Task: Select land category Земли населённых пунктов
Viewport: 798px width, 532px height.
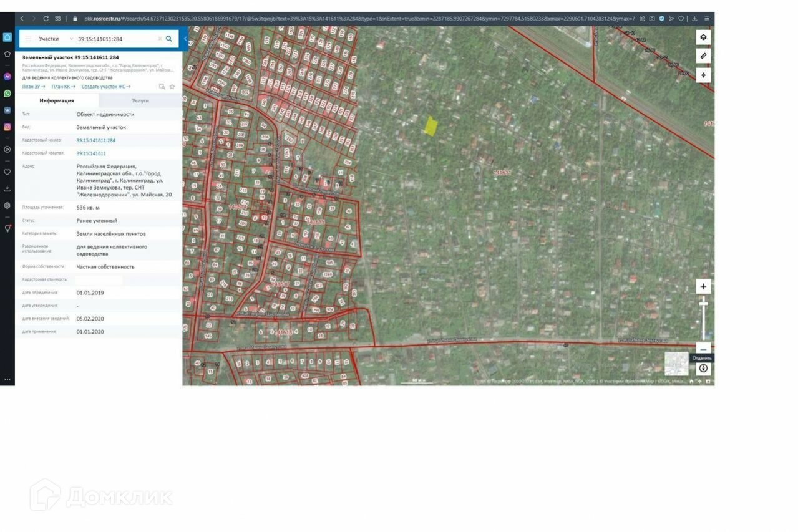Action: coord(111,234)
